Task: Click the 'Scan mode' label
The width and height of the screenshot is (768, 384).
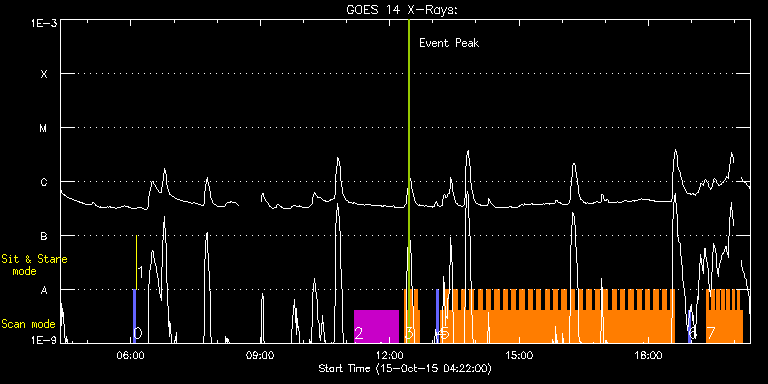Action: click(28, 324)
